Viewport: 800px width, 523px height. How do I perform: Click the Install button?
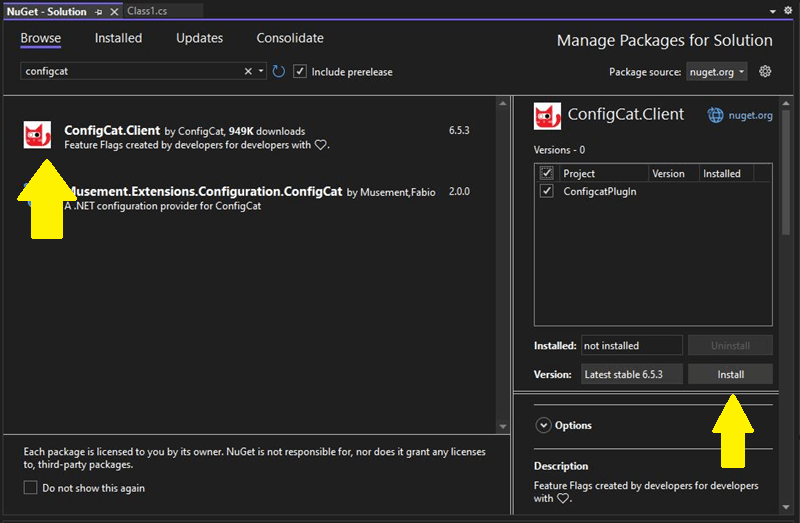coord(730,374)
